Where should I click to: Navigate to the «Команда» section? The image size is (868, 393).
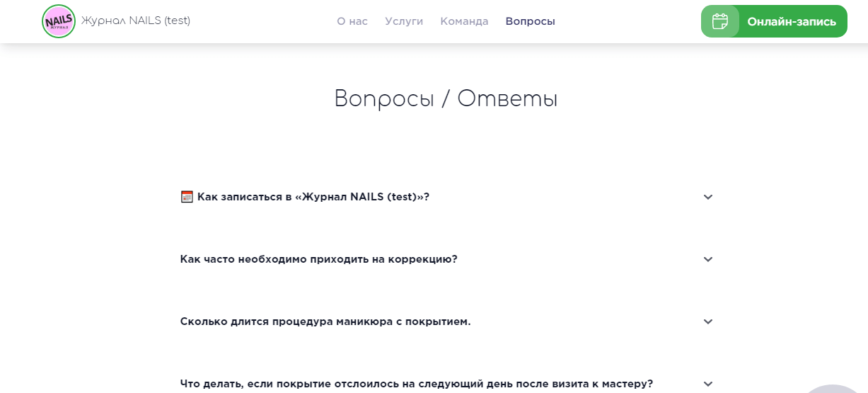coord(464,21)
